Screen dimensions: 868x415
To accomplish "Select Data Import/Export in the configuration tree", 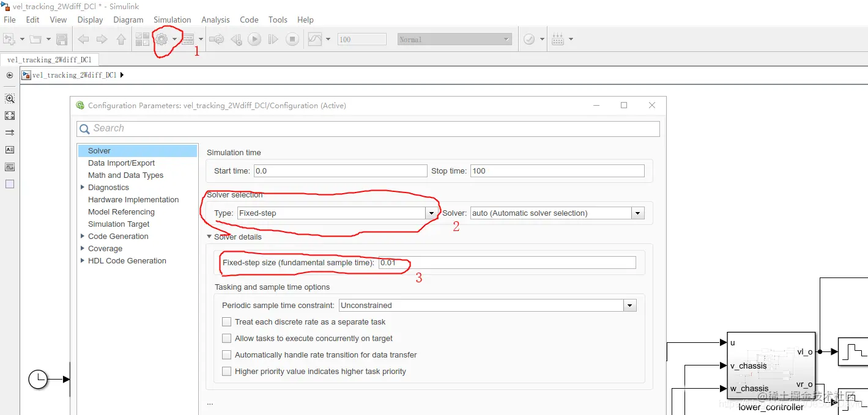I will (x=121, y=163).
